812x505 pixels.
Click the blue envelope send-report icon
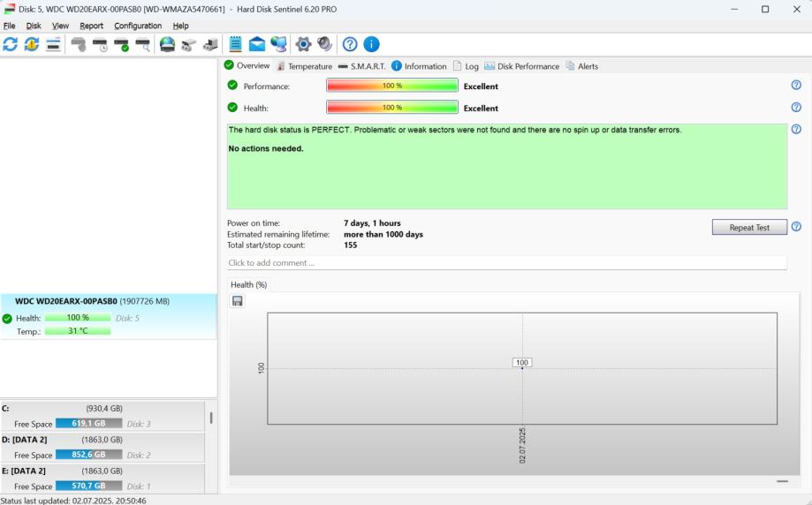257,44
